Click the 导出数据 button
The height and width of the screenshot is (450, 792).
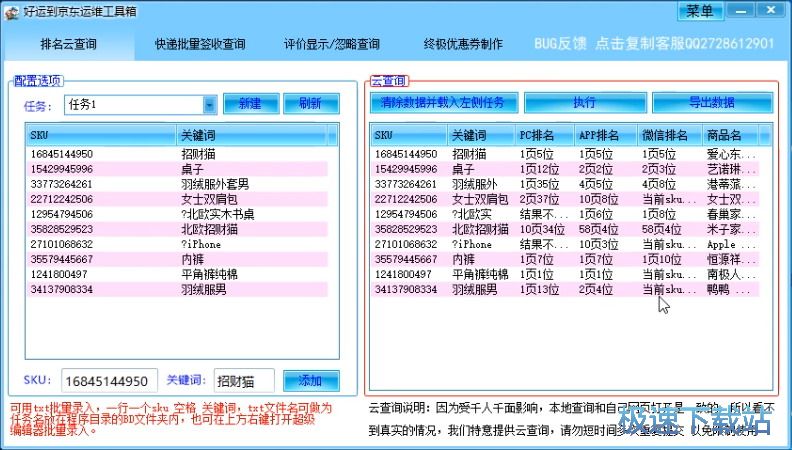tap(711, 103)
